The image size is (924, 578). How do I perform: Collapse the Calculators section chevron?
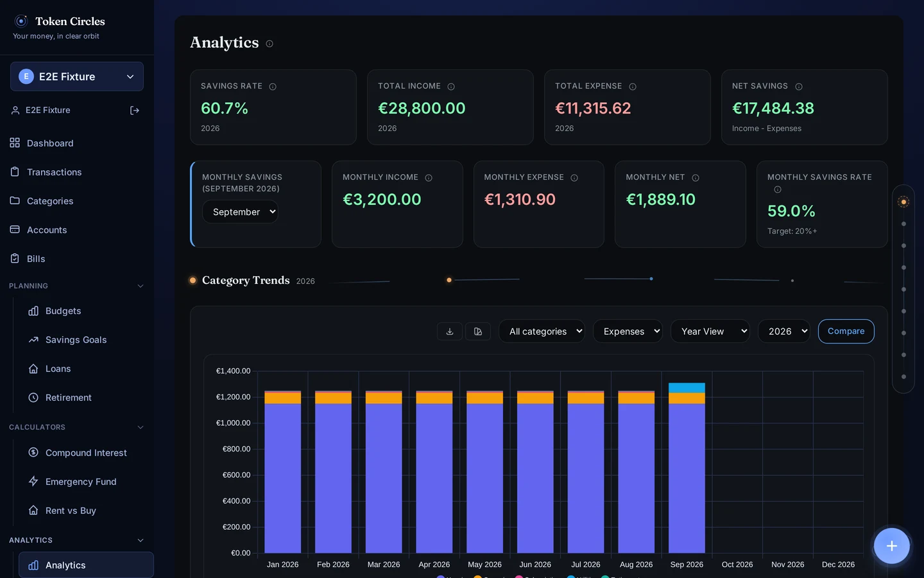pyautogui.click(x=141, y=427)
